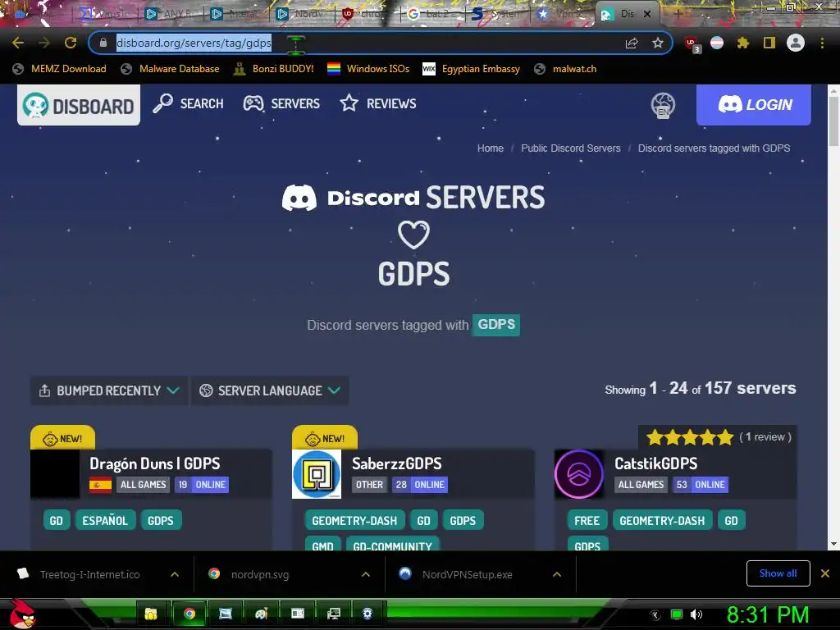Open File Explorer from taskbar
This screenshot has width=840, height=630.
(151, 614)
